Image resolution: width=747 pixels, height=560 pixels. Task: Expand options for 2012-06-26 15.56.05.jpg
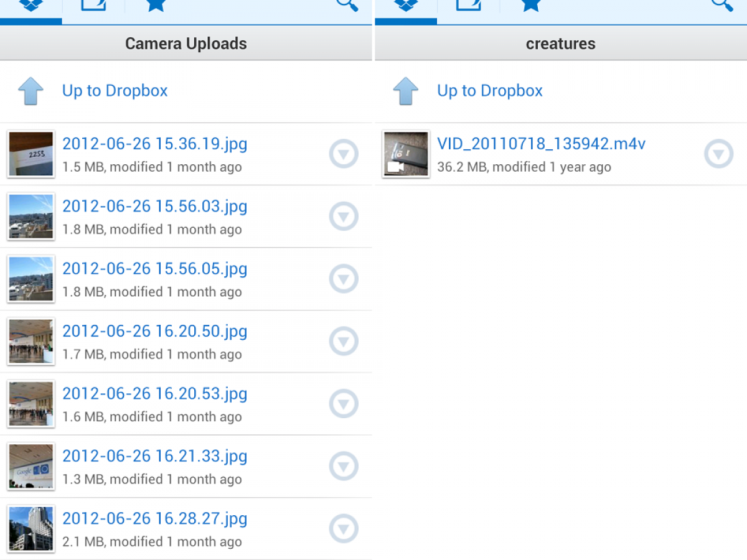(344, 279)
